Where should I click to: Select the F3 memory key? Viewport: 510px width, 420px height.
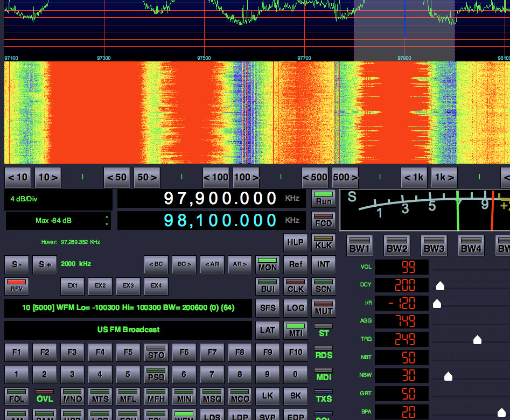click(72, 353)
